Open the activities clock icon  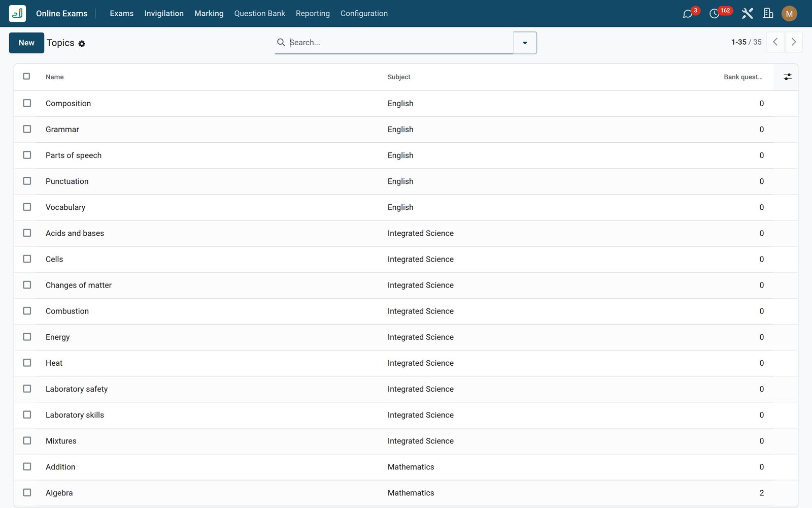715,14
